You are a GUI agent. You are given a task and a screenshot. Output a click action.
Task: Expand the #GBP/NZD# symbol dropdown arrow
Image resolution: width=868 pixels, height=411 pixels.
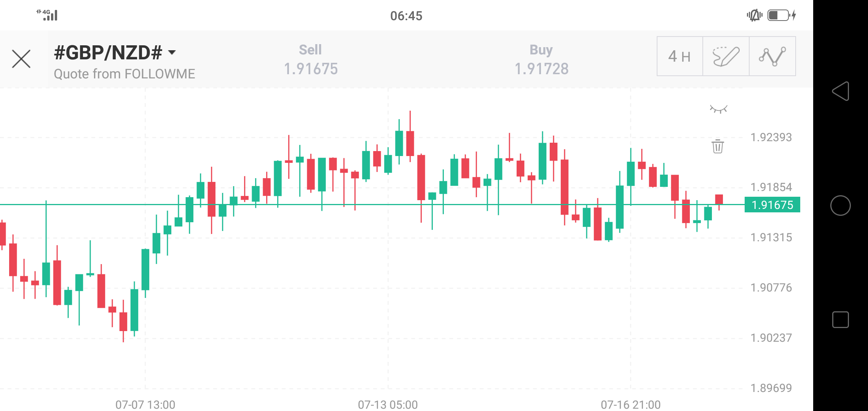click(x=172, y=53)
